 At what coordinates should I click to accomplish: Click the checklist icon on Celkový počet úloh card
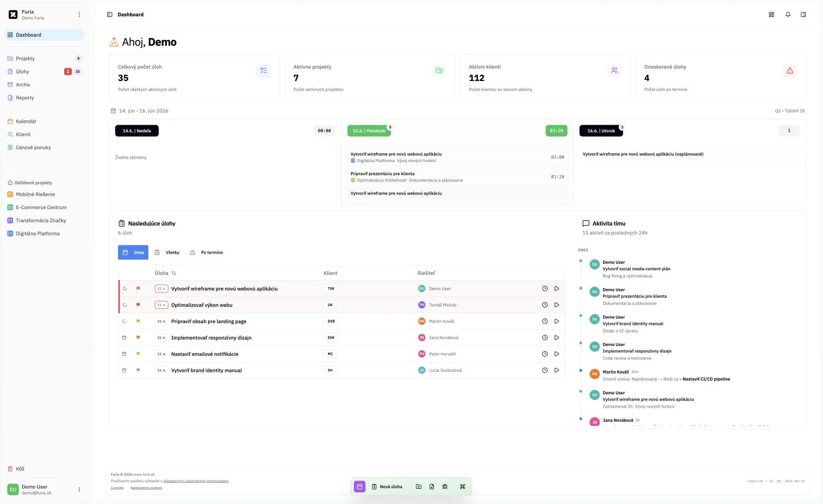(263, 70)
